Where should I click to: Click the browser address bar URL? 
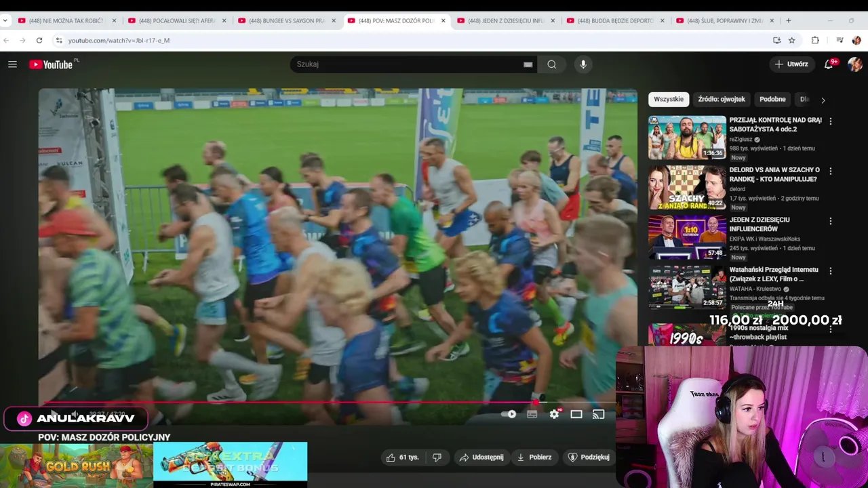point(119,41)
